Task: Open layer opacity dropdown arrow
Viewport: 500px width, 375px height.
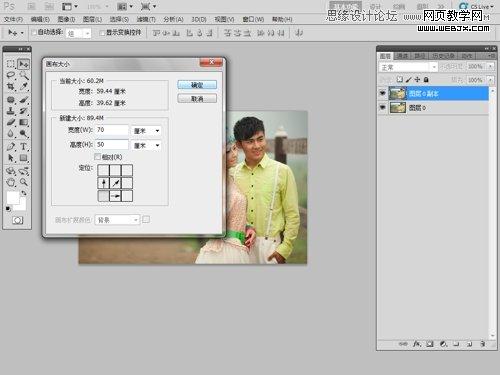Action: (x=490, y=67)
